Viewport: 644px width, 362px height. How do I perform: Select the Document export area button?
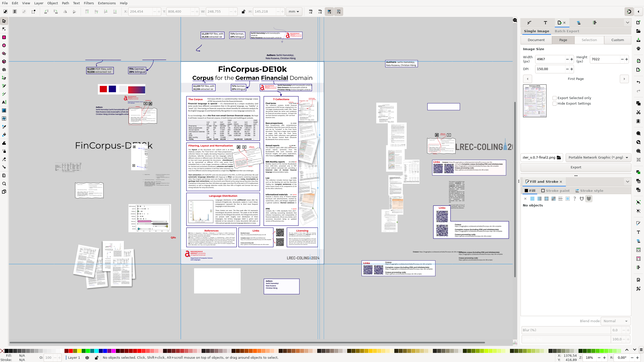point(536,40)
